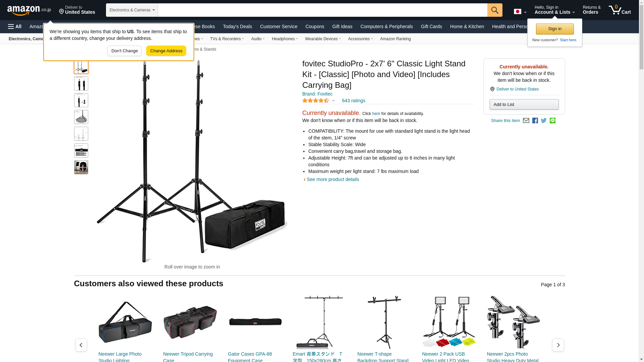Image resolution: width=644 pixels, height=362 pixels.
Task: Expand Electronics & Cameras search category dropdown
Action: [x=132, y=10]
